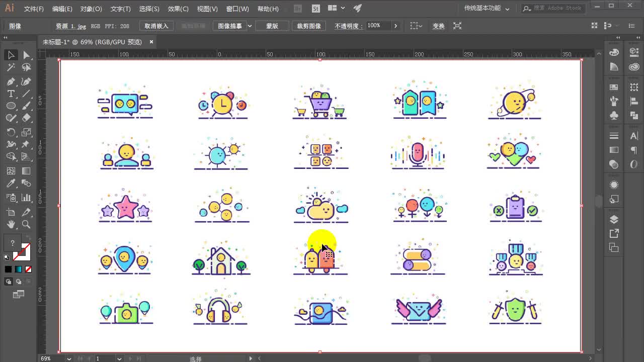644x362 pixels.
Task: Select the Puppet Warp pin tool
Action: tap(26, 145)
